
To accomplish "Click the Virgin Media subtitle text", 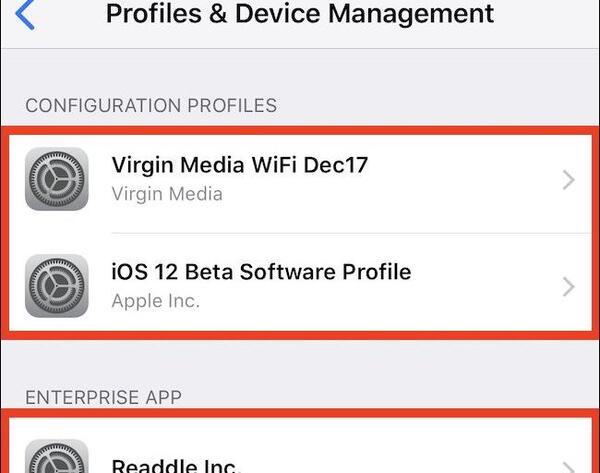I will point(167,194).
